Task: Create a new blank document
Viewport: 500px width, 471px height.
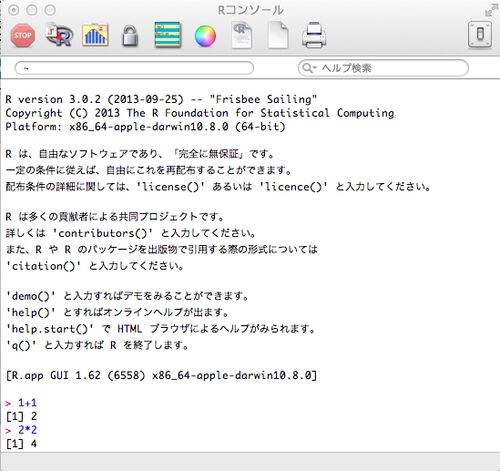Action: tap(278, 35)
